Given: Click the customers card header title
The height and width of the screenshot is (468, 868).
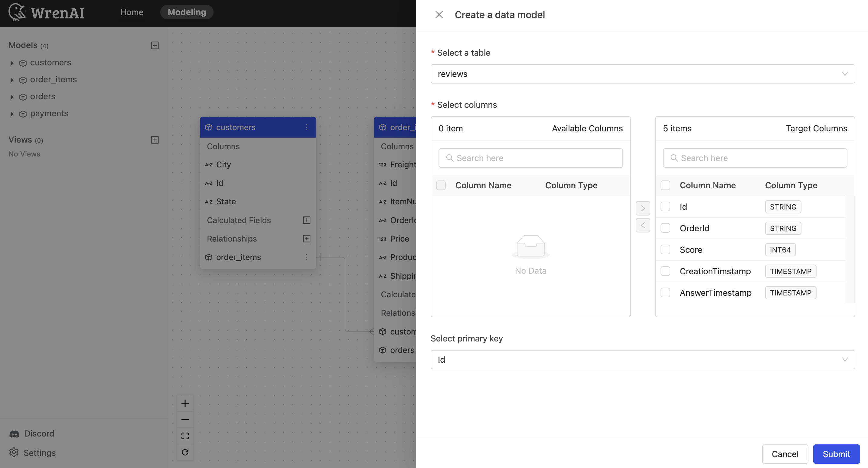Looking at the screenshot, I should [236, 127].
